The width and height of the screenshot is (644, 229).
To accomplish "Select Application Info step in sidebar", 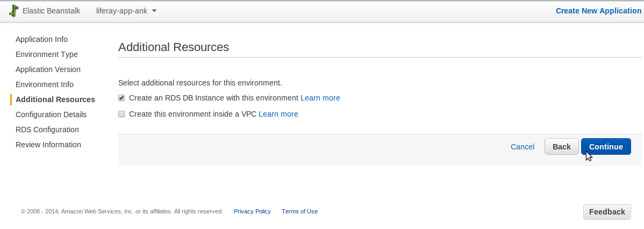I will (x=41, y=39).
